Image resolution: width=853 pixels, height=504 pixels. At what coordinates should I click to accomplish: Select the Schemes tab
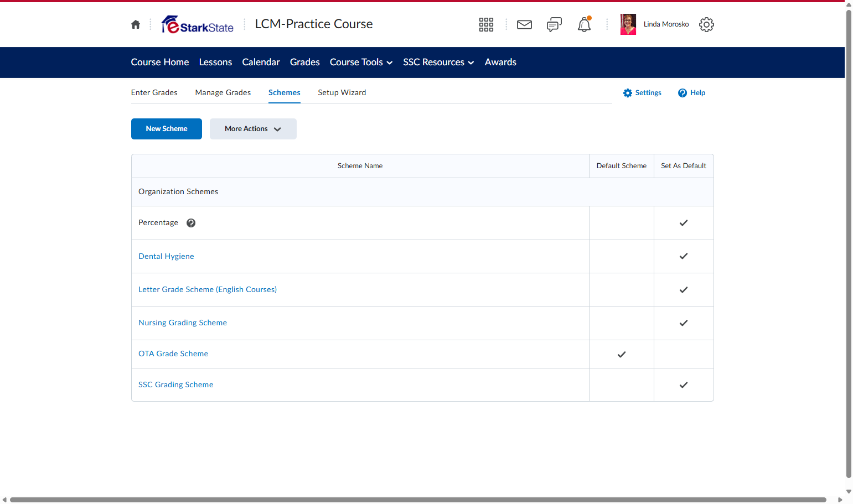(285, 92)
